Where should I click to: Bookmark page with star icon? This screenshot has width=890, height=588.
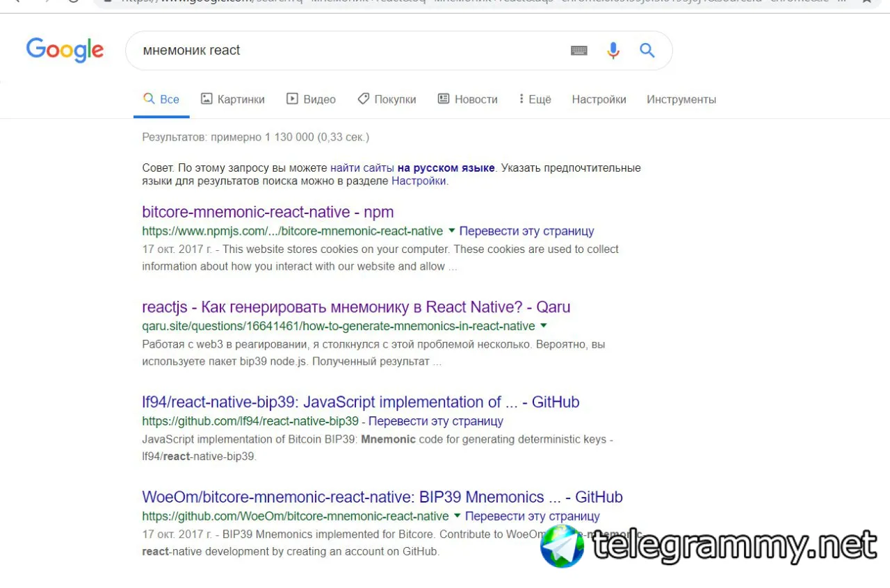867,1
